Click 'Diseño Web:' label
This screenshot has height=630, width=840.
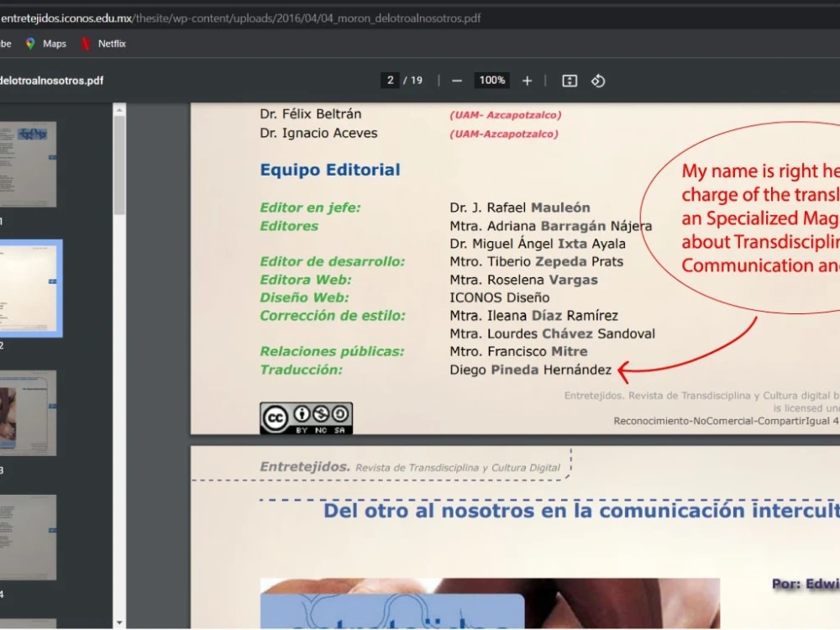(304, 297)
